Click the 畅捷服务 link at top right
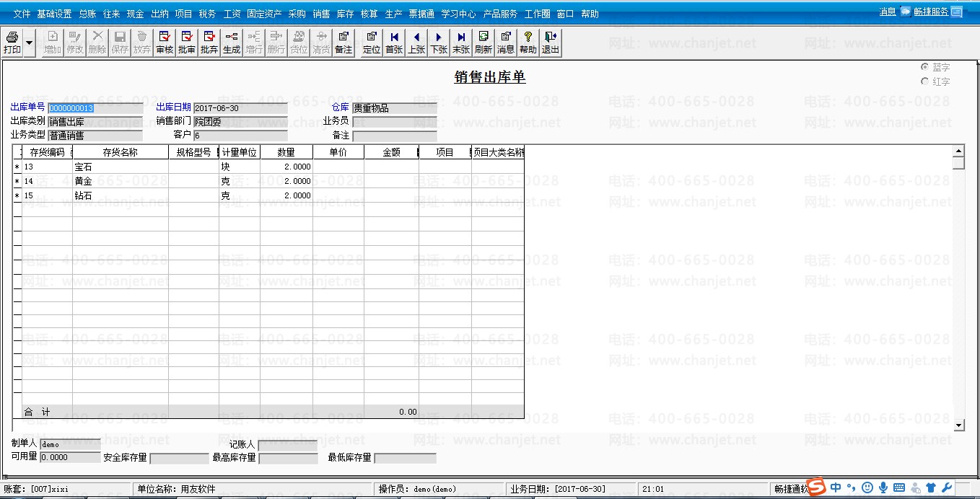Screen dimensions: 980x499 pos(932,12)
